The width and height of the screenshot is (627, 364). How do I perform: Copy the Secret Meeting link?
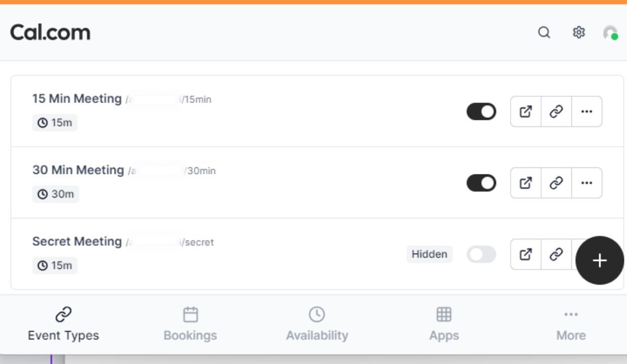pyautogui.click(x=556, y=254)
